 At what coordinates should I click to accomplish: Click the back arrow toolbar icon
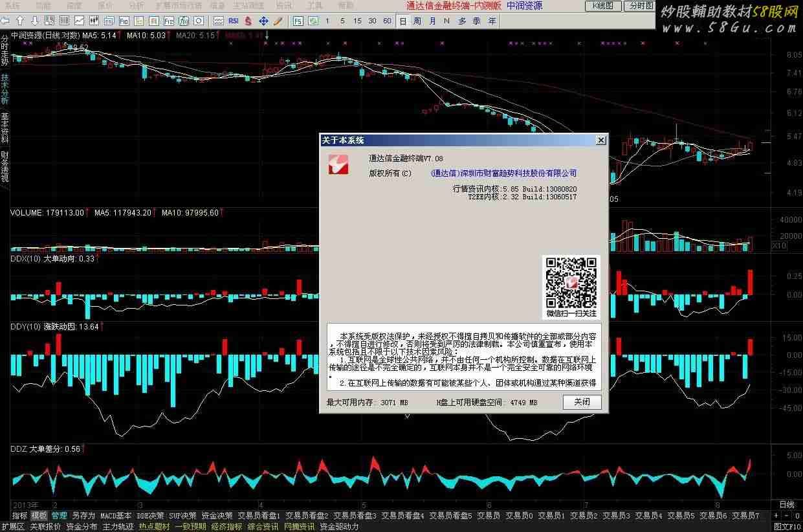pyautogui.click(x=6, y=21)
